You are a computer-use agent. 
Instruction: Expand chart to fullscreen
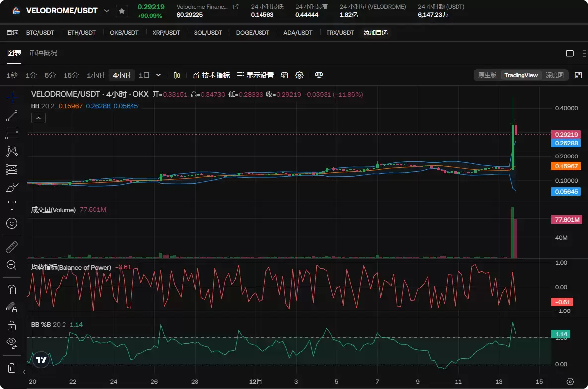coord(578,75)
